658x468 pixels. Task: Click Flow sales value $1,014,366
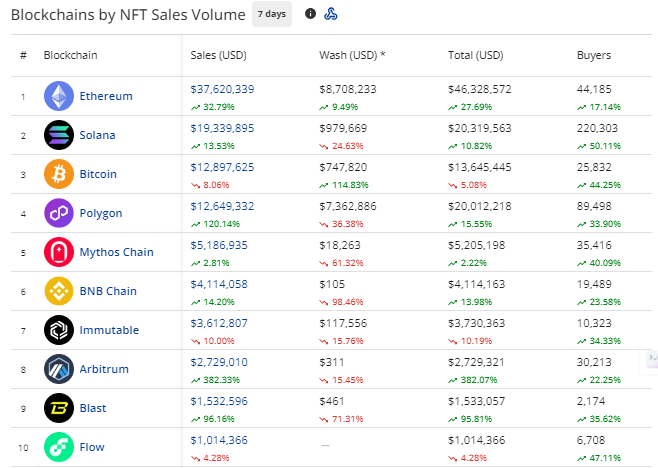pyautogui.click(x=219, y=440)
